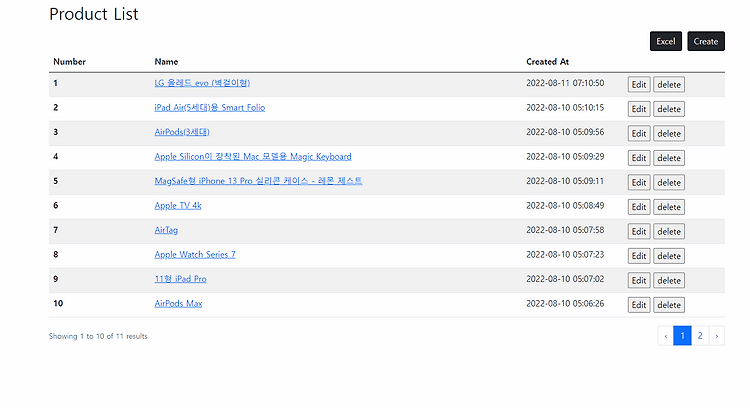Image resolution: width=750 pixels, height=408 pixels.
Task: Open the LG 올레드 evo product link
Action: 202,83
